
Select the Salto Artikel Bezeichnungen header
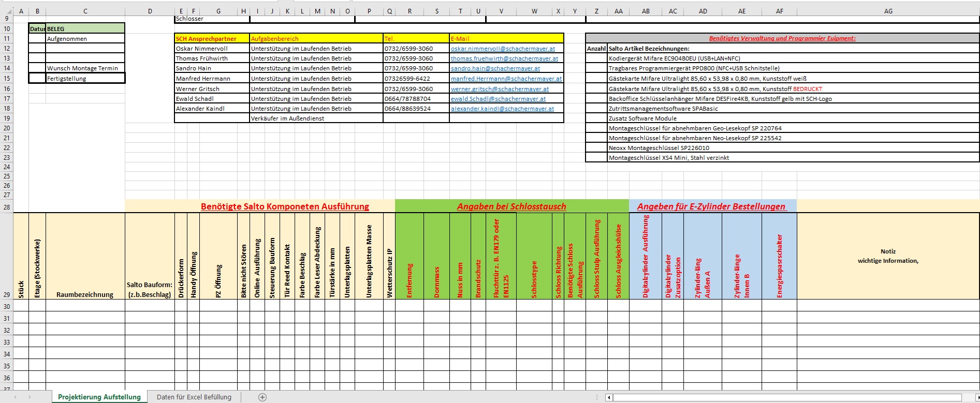click(x=793, y=49)
